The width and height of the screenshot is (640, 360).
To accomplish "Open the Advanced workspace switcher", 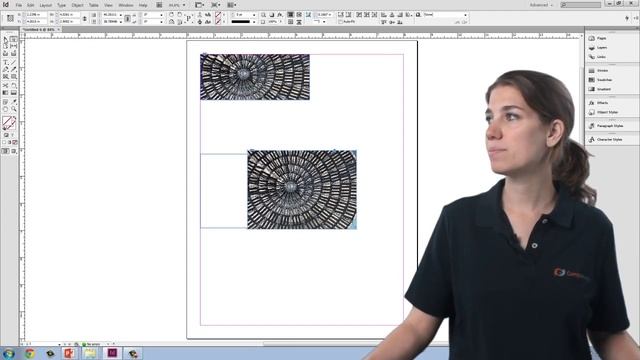I will pyautogui.click(x=541, y=5).
